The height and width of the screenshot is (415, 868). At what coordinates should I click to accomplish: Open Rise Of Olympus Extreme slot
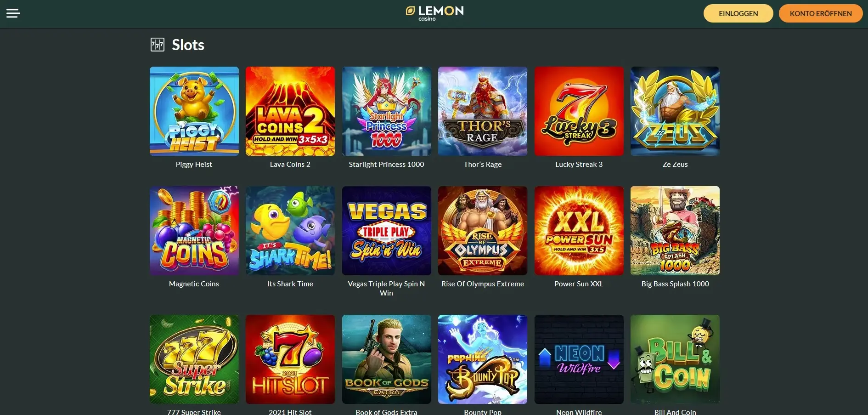point(483,231)
